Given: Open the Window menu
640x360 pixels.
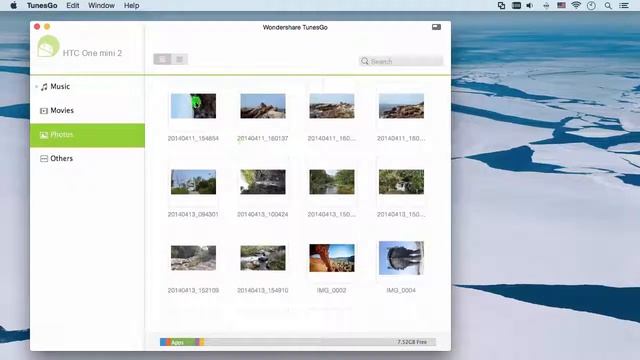Looking at the screenshot, I should [101, 6].
